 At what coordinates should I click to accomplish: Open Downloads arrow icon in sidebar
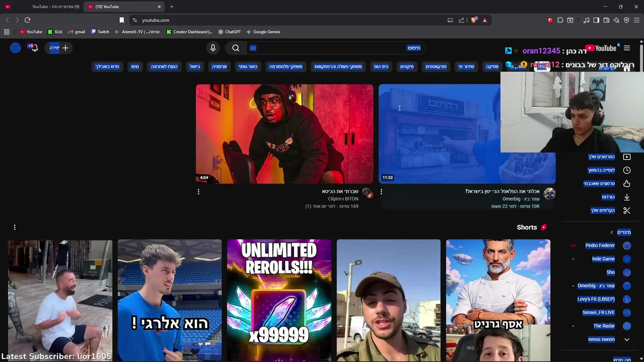(627, 197)
